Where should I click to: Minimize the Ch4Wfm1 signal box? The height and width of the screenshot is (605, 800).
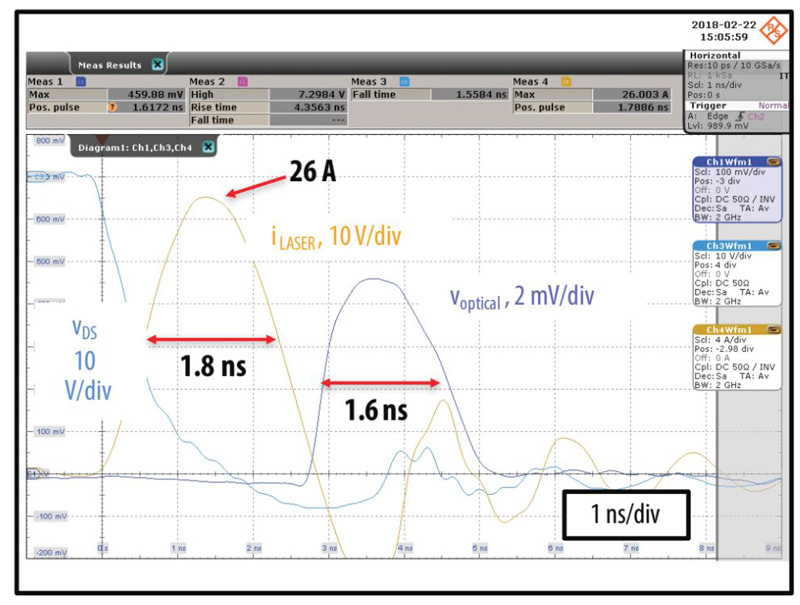pyautogui.click(x=773, y=329)
